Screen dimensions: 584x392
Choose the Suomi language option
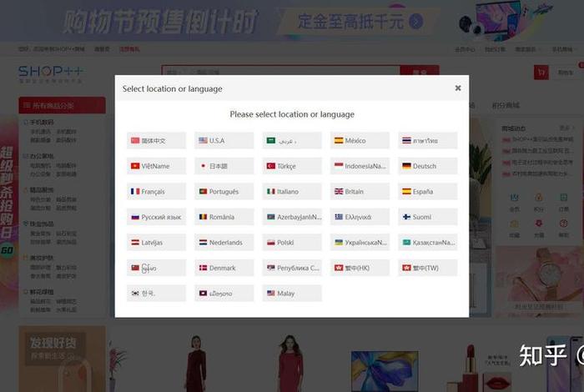pyautogui.click(x=427, y=217)
